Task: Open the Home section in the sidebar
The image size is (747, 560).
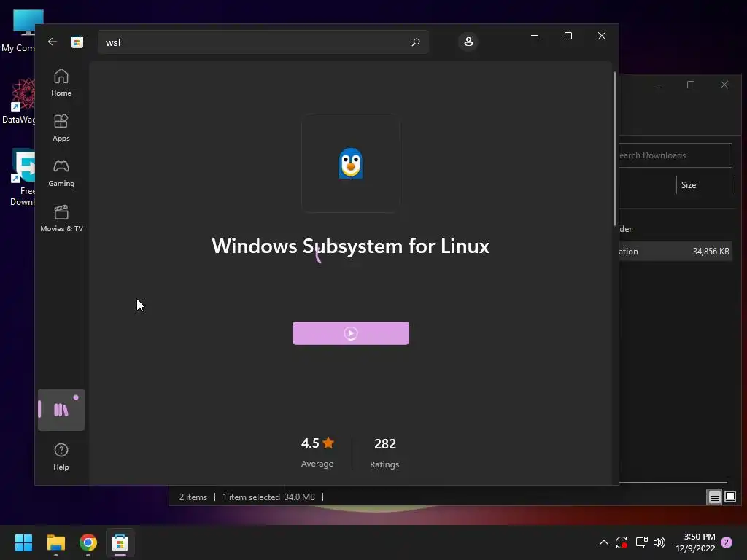Action: 61,83
